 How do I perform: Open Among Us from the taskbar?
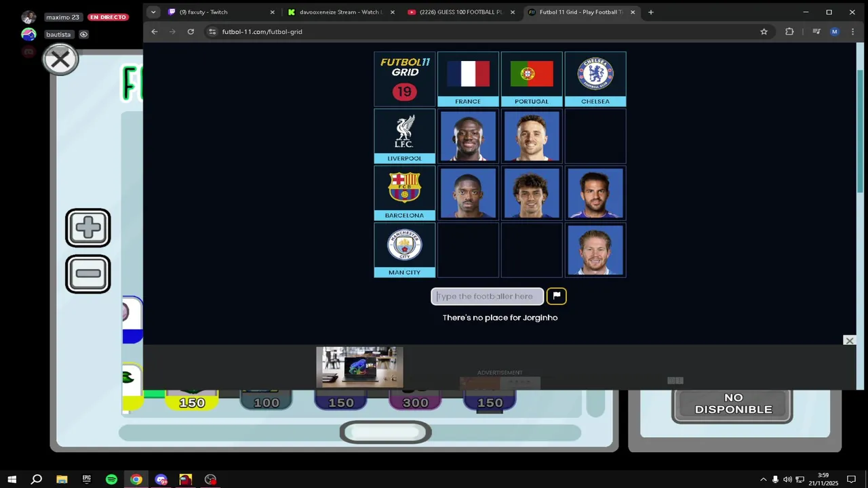[x=186, y=479]
